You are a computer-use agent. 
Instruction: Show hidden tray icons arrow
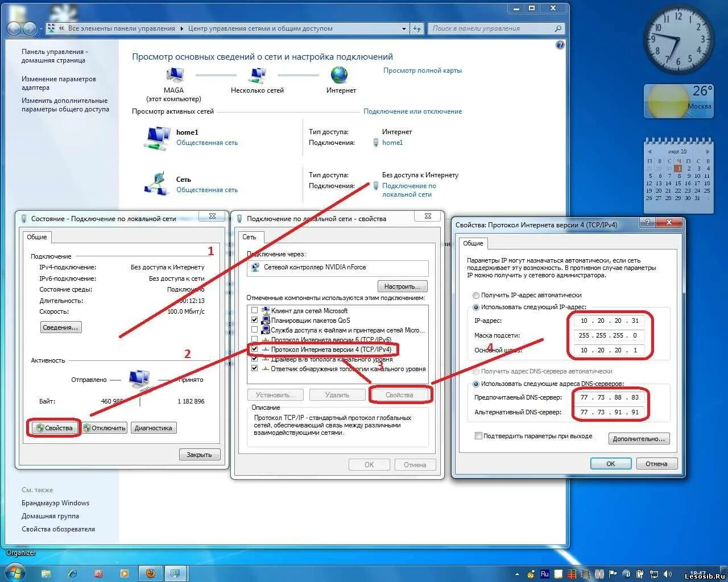pos(517,575)
